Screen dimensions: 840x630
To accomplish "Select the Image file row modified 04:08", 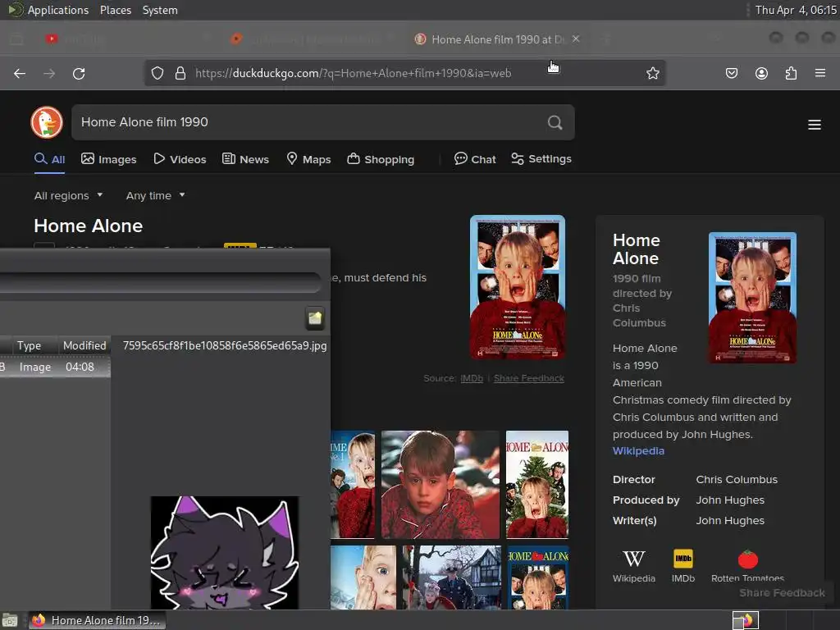I will 55,367.
